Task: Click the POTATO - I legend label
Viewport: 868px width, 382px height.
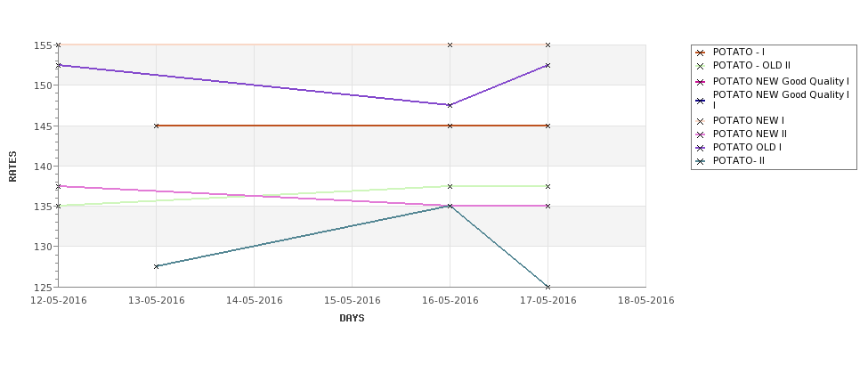Action: 738,52
